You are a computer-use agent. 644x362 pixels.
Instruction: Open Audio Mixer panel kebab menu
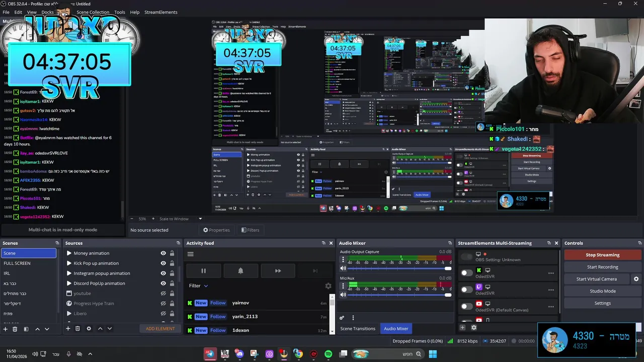pos(353,318)
